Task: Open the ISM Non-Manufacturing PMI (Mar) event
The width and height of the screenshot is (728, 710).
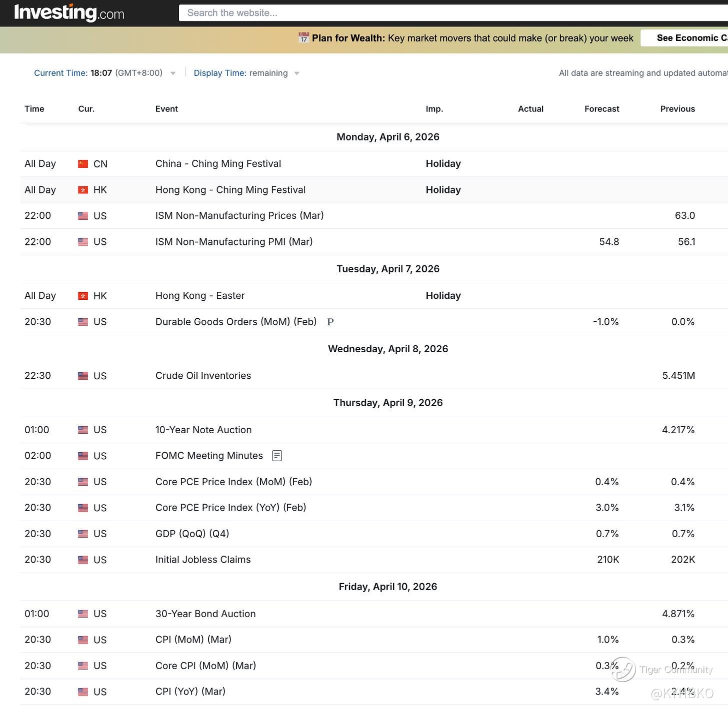Action: tap(234, 242)
